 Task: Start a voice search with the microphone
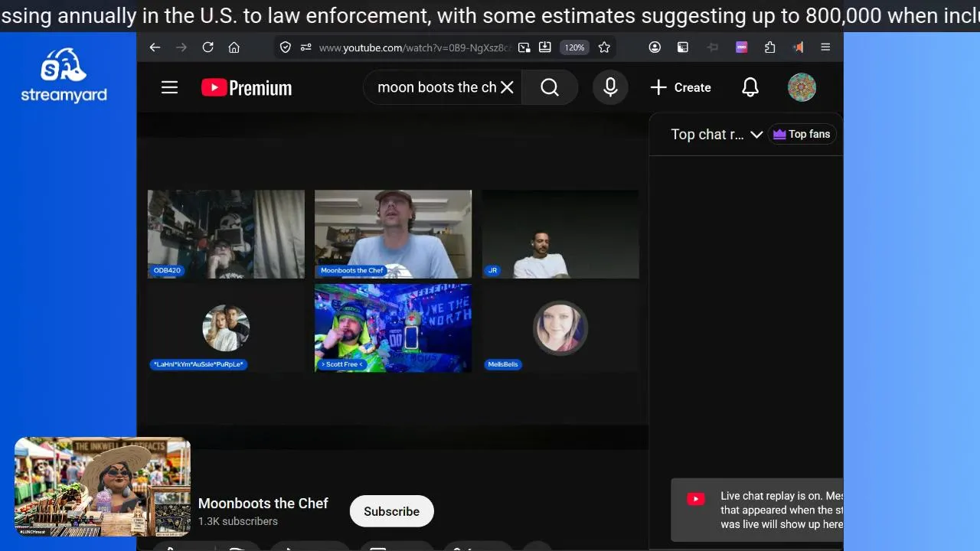click(x=610, y=87)
